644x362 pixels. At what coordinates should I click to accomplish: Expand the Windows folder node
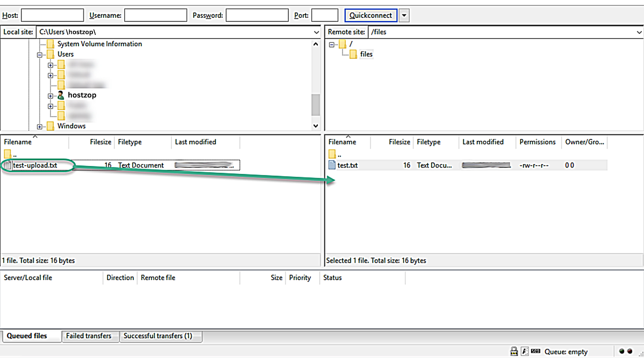[40, 126]
